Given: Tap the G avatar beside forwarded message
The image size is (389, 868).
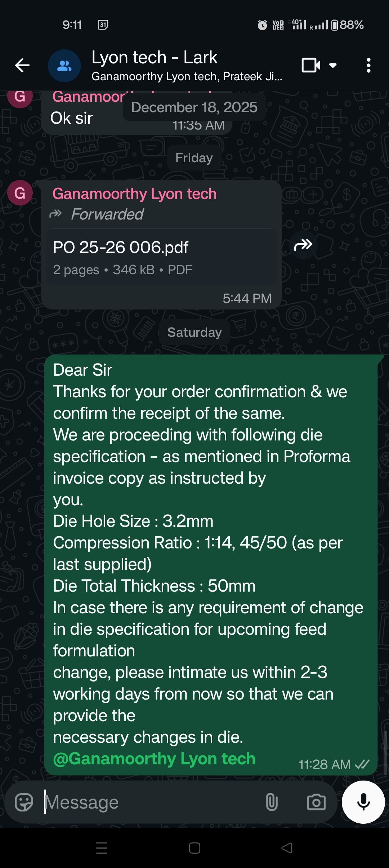Looking at the screenshot, I should coord(20,193).
